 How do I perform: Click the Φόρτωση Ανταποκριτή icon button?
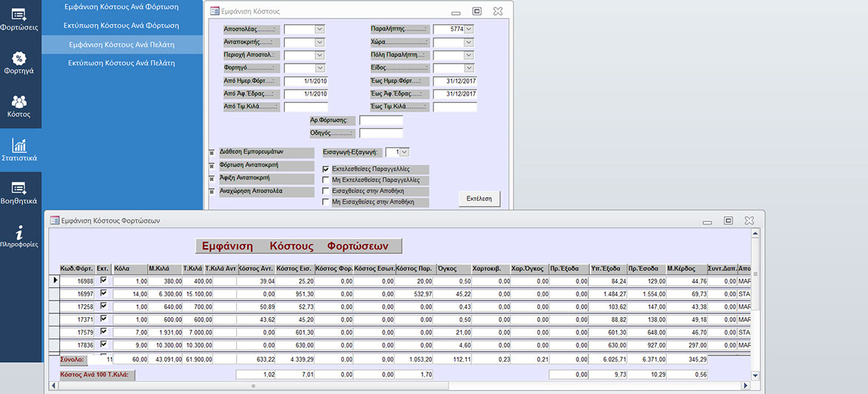(x=212, y=166)
